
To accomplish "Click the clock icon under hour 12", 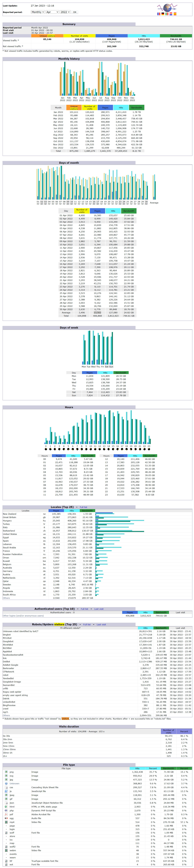I will 100,449.
